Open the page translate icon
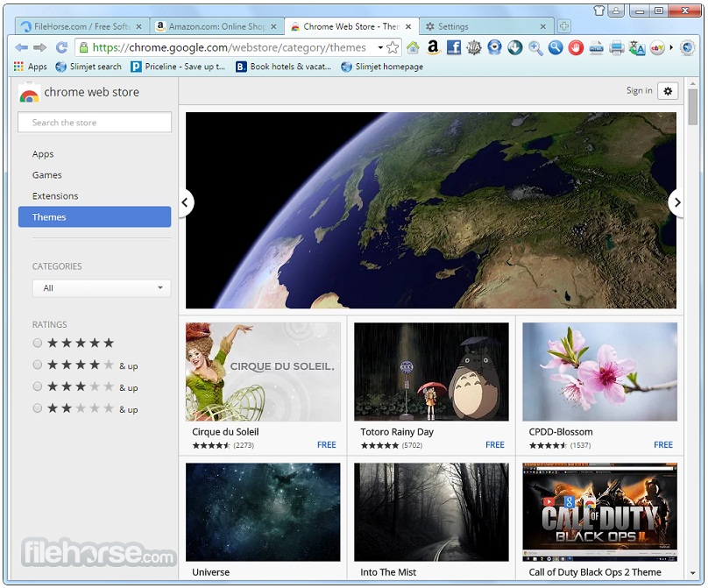 click(636, 48)
